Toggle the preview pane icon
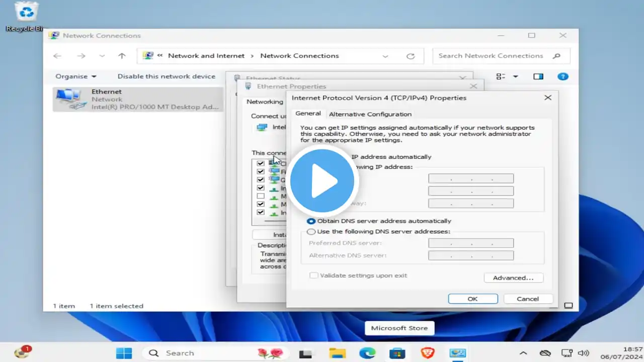 [538, 76]
